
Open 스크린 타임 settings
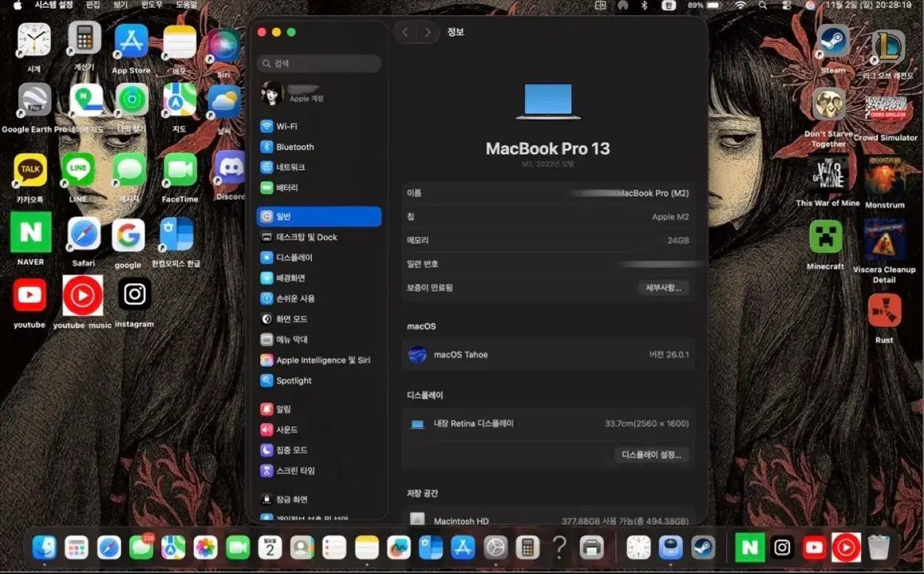click(319, 470)
